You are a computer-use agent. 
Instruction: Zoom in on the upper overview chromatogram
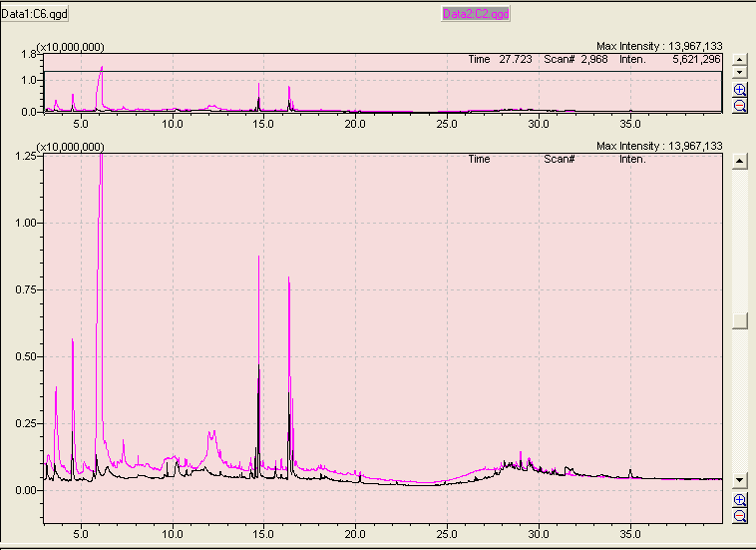coord(740,90)
